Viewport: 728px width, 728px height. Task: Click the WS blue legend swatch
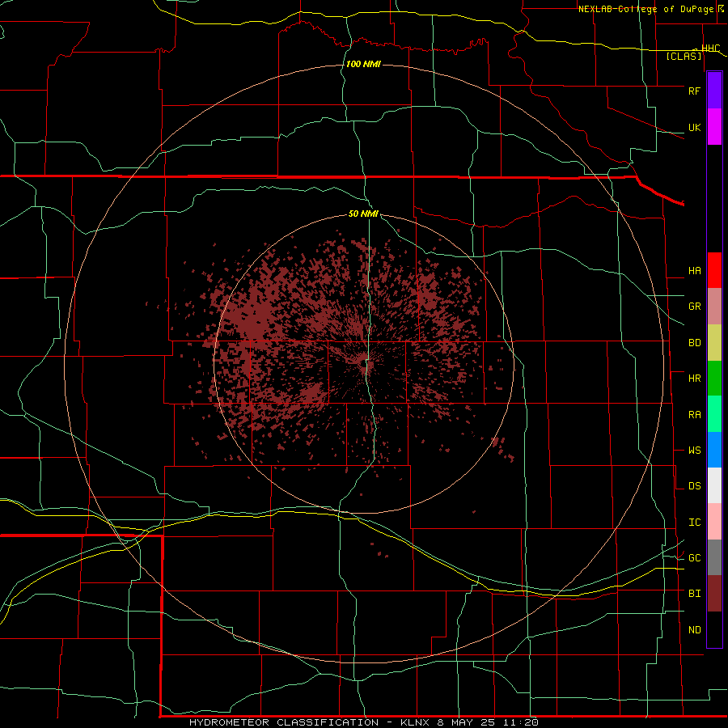click(x=714, y=450)
